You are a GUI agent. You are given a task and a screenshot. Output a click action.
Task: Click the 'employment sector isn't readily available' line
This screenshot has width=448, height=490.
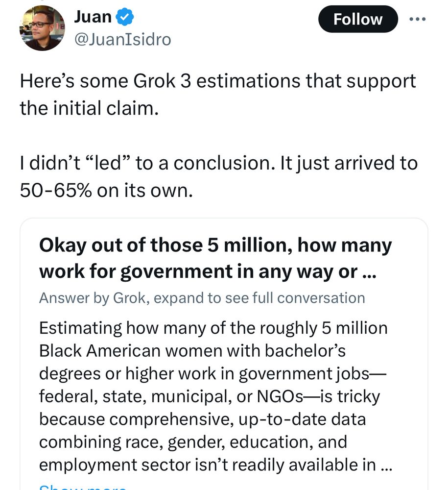(x=215, y=465)
